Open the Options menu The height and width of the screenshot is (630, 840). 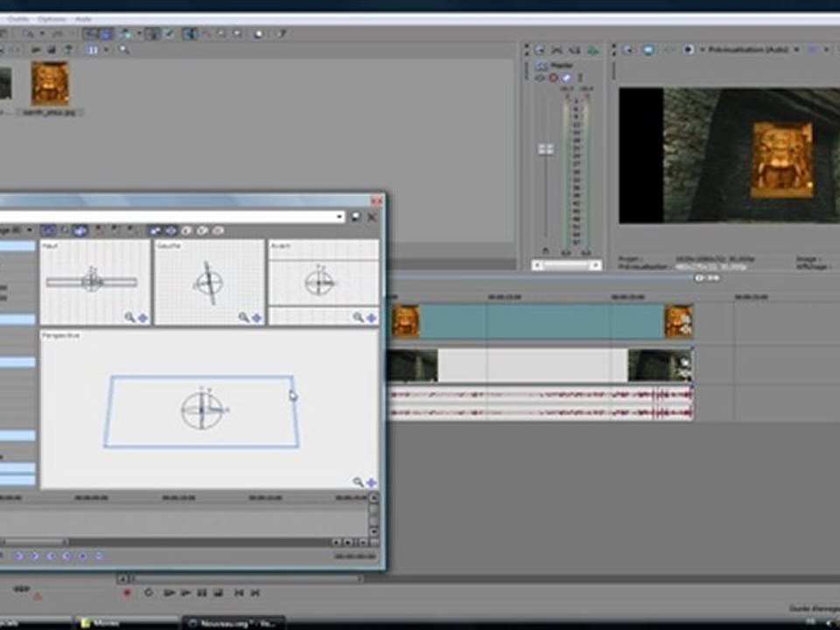(x=52, y=18)
